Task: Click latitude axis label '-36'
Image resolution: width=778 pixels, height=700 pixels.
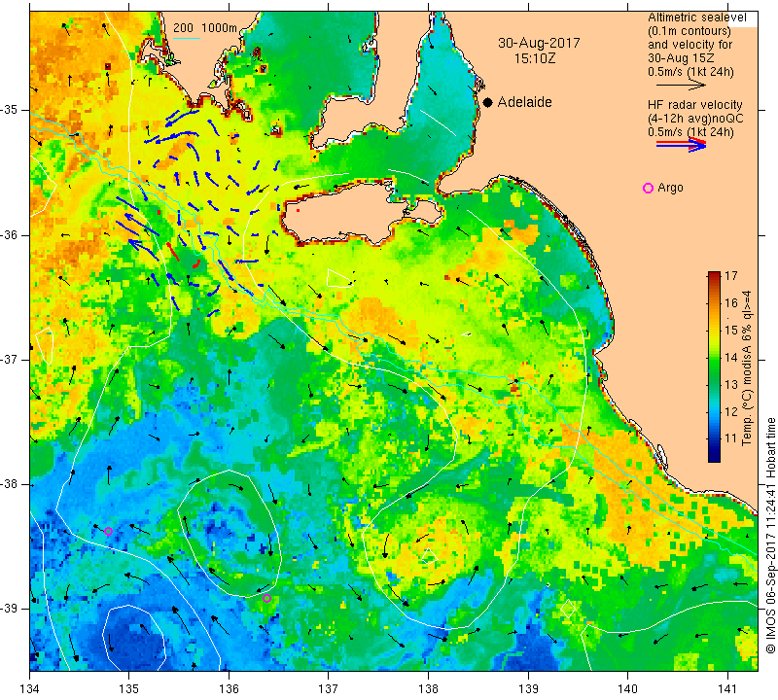Action: click(10, 234)
